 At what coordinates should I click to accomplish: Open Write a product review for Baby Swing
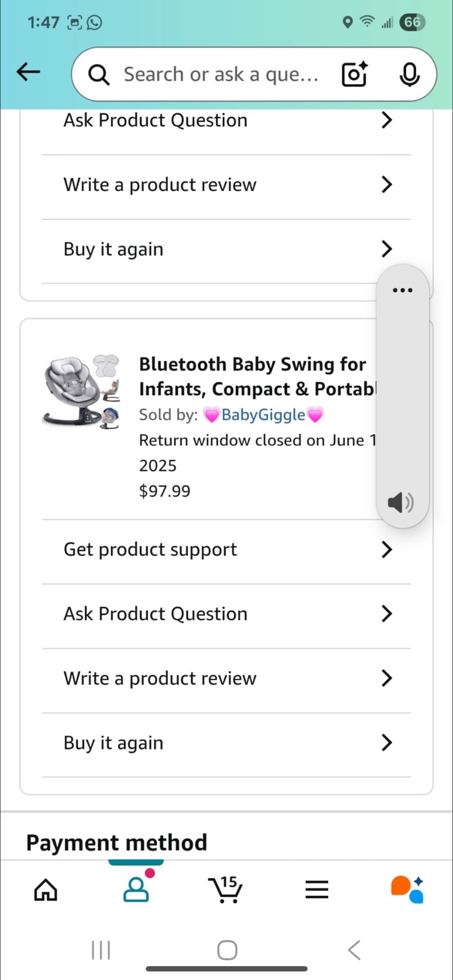tap(226, 678)
